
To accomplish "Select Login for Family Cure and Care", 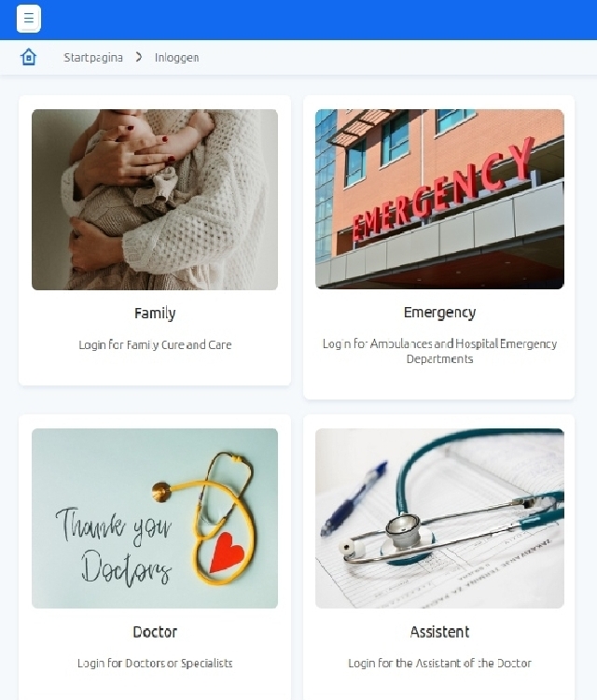I will click(155, 344).
